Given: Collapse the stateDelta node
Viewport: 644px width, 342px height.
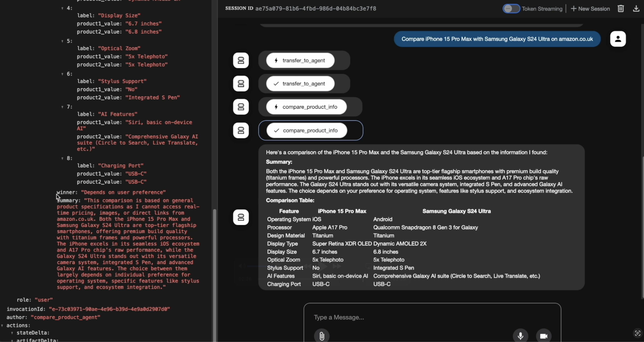Looking at the screenshot, I should (12, 333).
